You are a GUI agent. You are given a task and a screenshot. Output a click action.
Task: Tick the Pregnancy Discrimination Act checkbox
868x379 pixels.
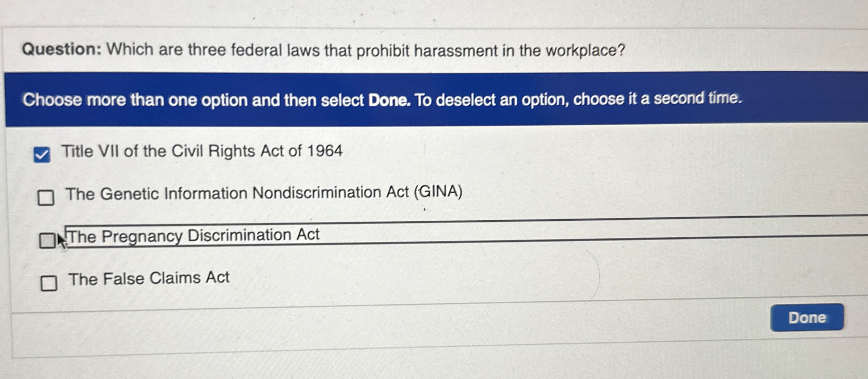(x=47, y=241)
